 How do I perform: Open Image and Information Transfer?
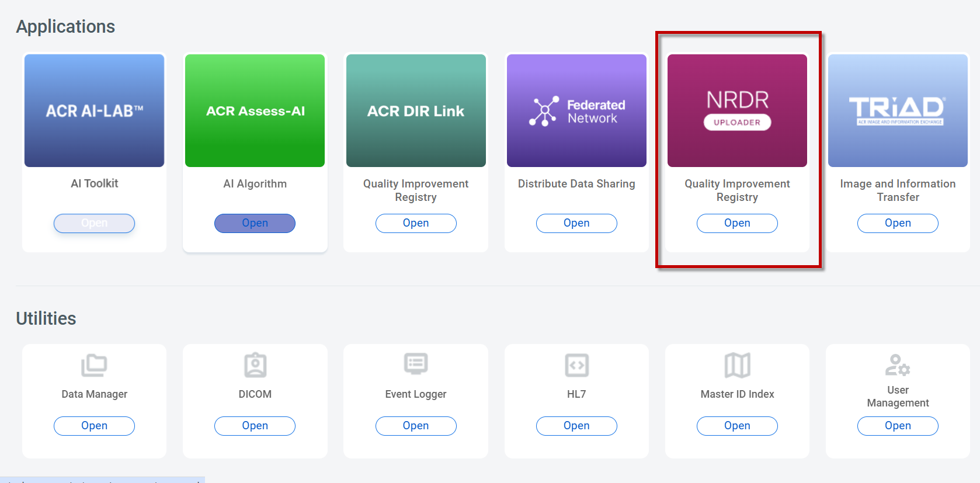coord(898,223)
